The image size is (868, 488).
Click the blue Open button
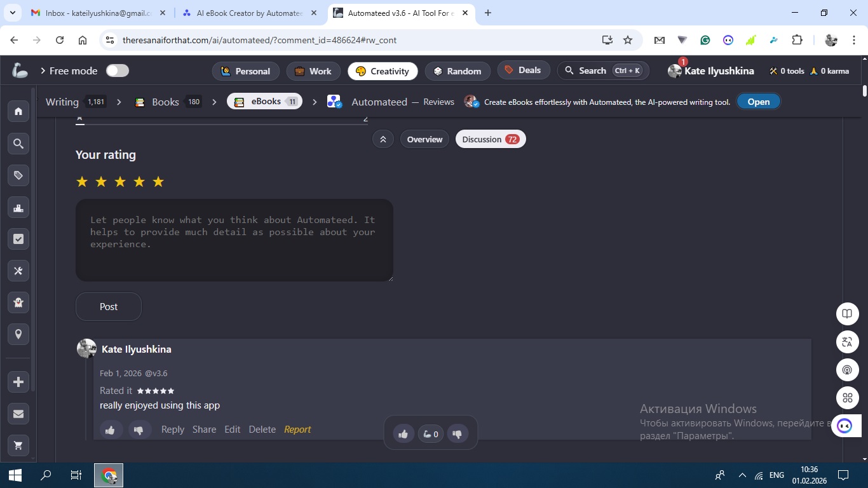click(x=759, y=102)
